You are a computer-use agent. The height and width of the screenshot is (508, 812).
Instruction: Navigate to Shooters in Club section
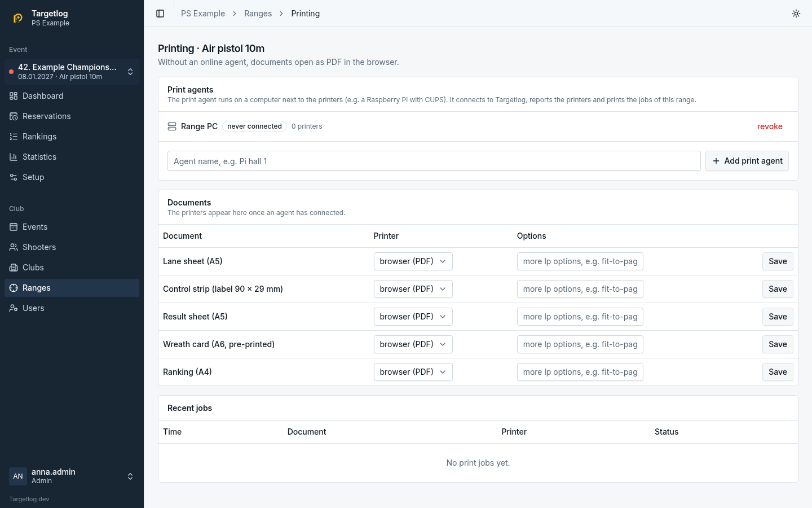72,247
